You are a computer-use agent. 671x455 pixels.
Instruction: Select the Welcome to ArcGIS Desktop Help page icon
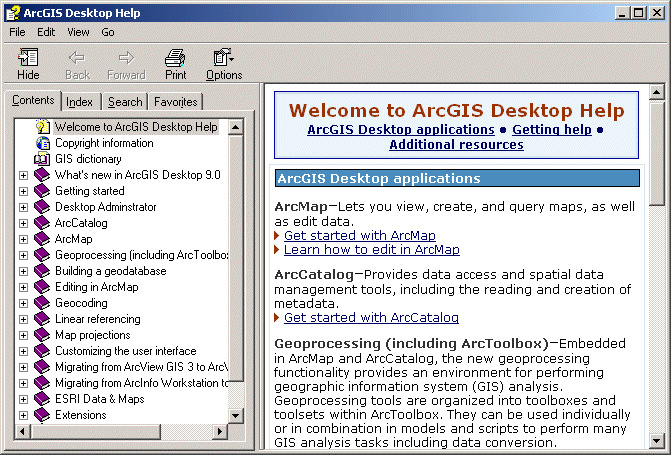tap(42, 127)
